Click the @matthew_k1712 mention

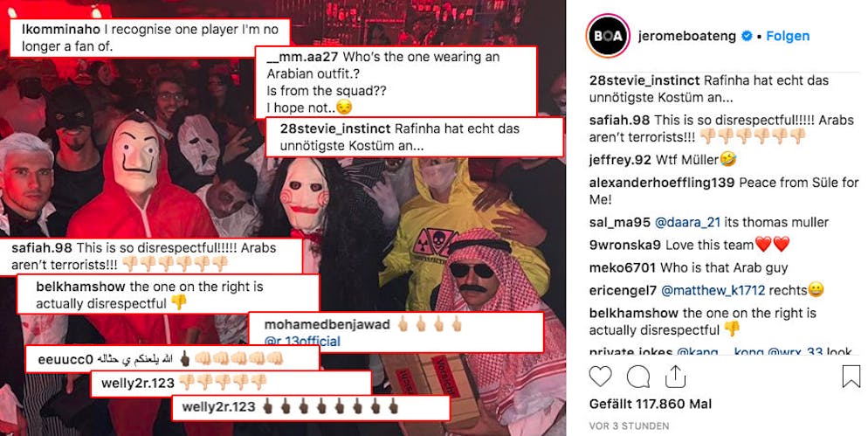713,290
